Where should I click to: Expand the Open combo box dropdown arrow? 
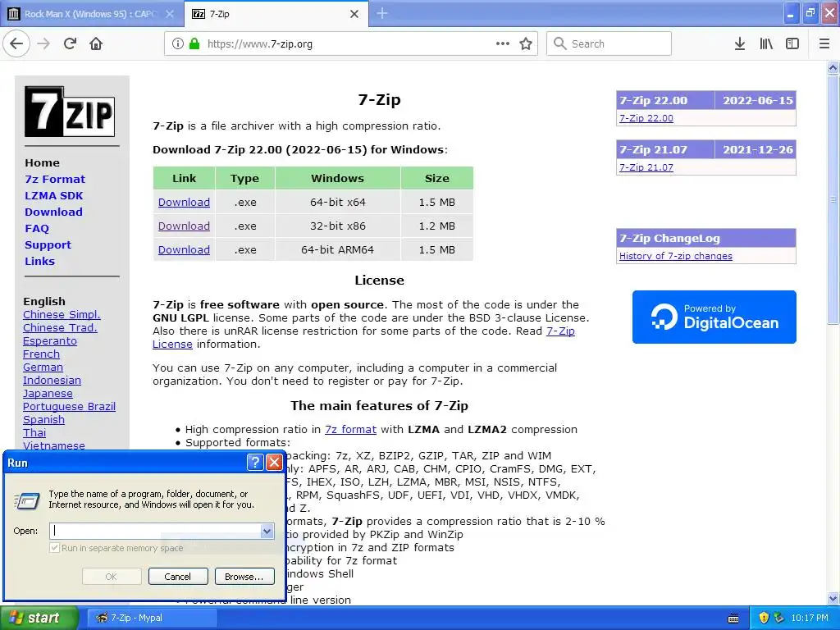pos(267,531)
